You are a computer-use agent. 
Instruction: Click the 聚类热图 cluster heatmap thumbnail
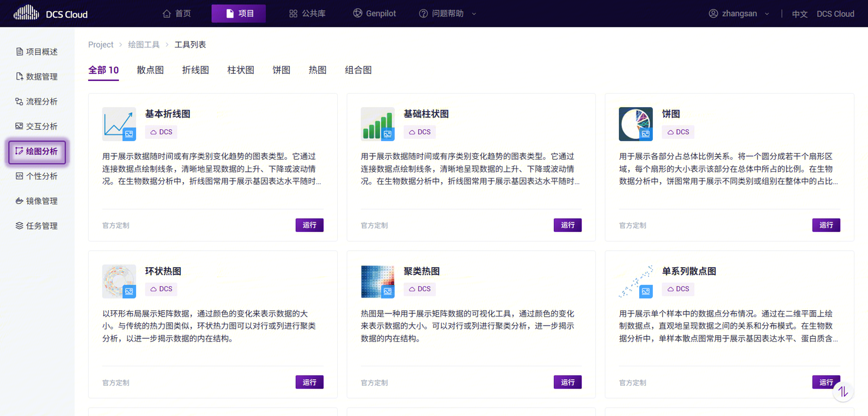(x=378, y=281)
